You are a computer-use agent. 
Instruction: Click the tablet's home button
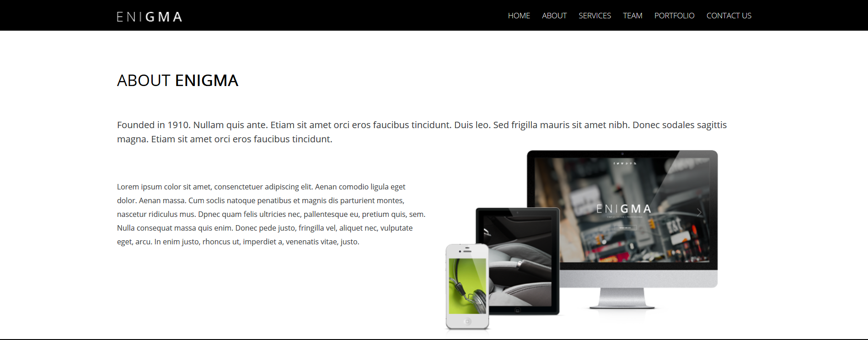(x=517, y=310)
